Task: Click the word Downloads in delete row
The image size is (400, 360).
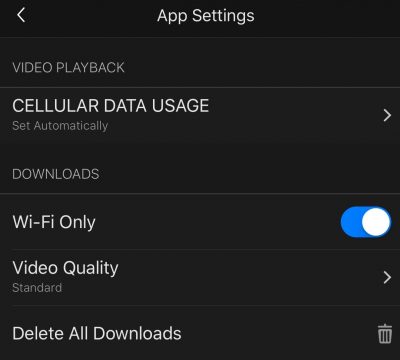Action: click(x=137, y=333)
